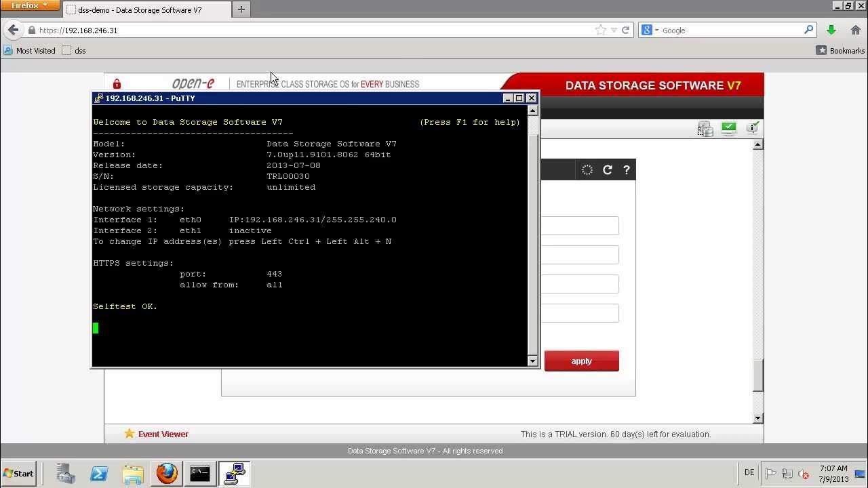The width and height of the screenshot is (868, 488).
Task: Click the refresh icon in the panel header
Action: [608, 170]
